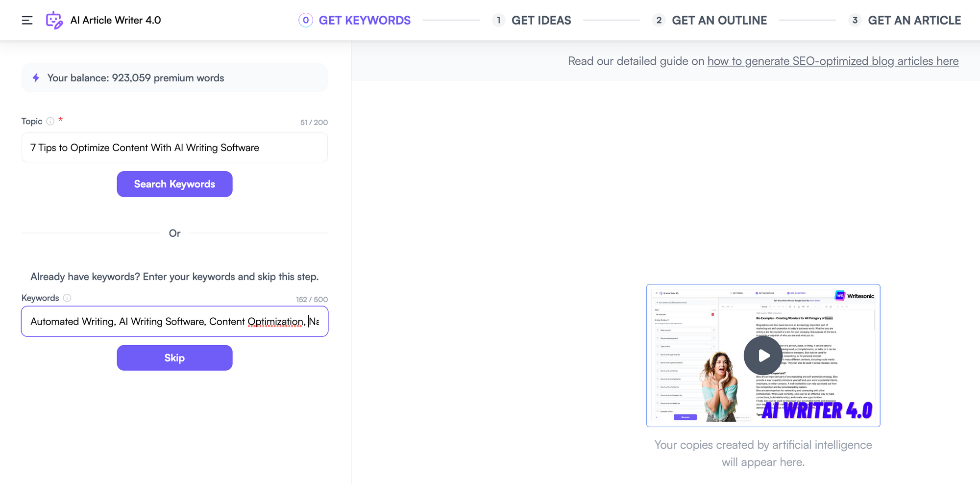980x484 pixels.
Task: Play the AI Writer 4.0 demo video
Action: [x=762, y=356]
